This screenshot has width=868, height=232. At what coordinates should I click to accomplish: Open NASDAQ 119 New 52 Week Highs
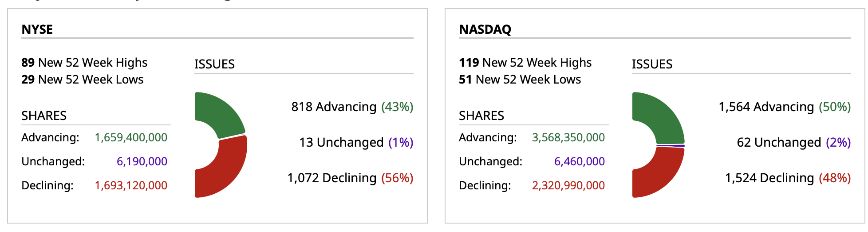[525, 63]
